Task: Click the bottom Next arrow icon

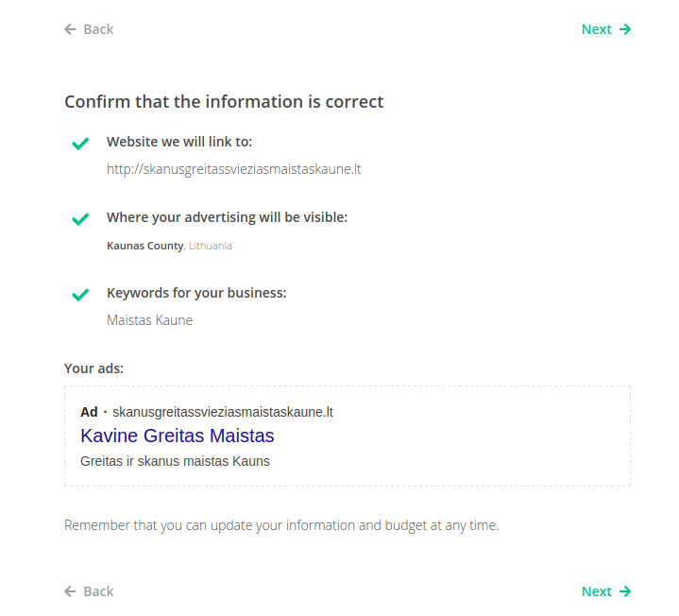Action: 625,591
